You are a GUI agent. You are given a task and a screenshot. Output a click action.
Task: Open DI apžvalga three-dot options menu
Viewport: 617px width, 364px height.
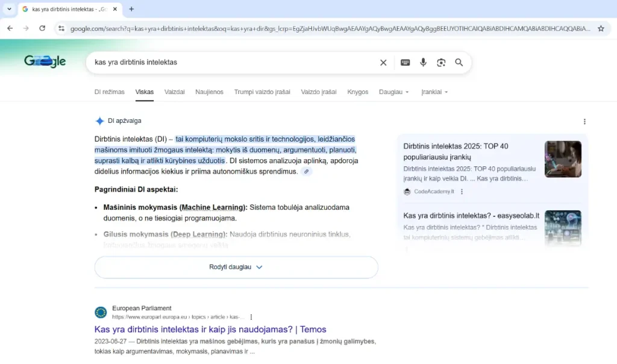point(584,121)
